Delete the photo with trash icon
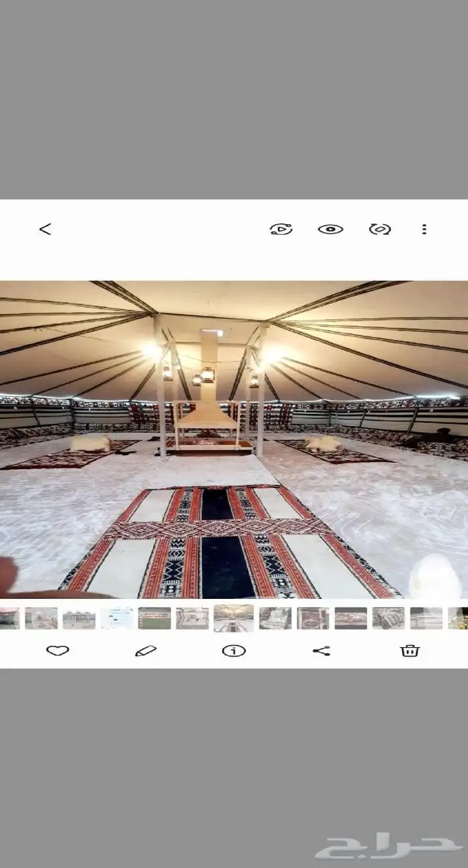 410,650
